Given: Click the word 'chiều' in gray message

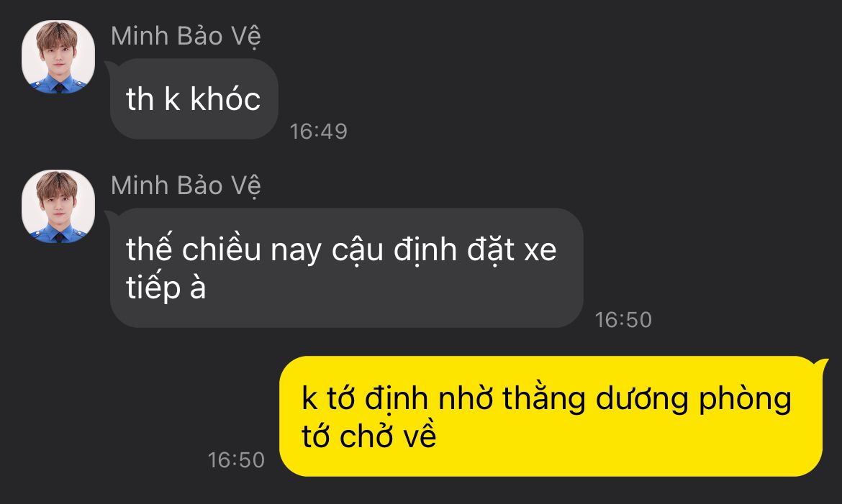Looking at the screenshot, I should coord(221,249).
